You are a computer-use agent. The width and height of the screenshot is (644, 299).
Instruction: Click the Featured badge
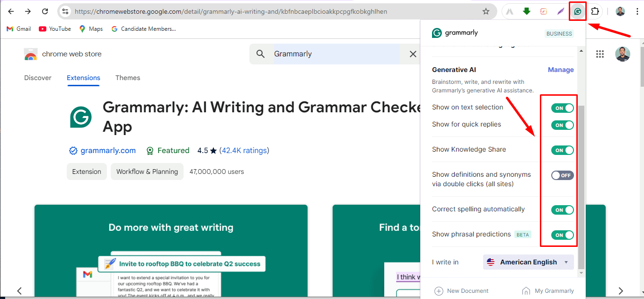click(x=168, y=151)
